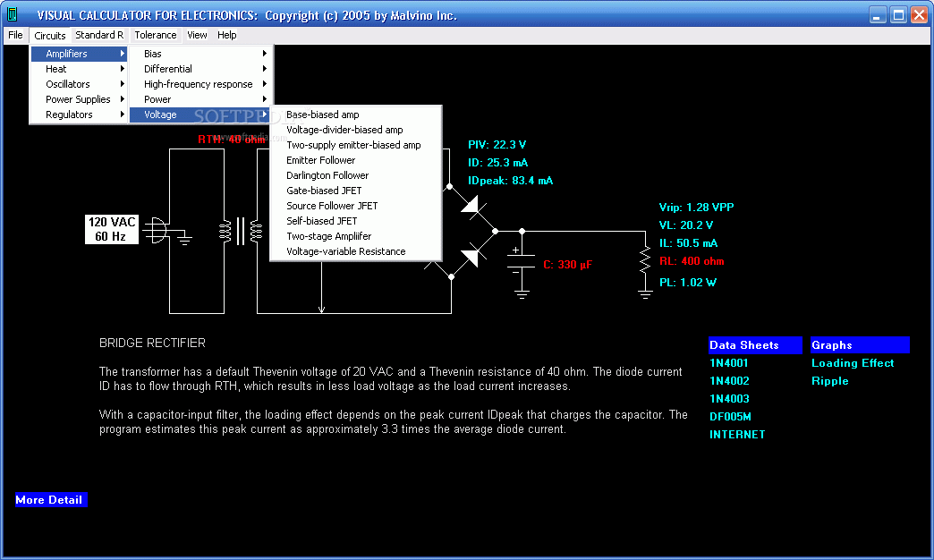This screenshot has width=934, height=560.
Task: Click the load resistor symbol
Action: point(645,261)
